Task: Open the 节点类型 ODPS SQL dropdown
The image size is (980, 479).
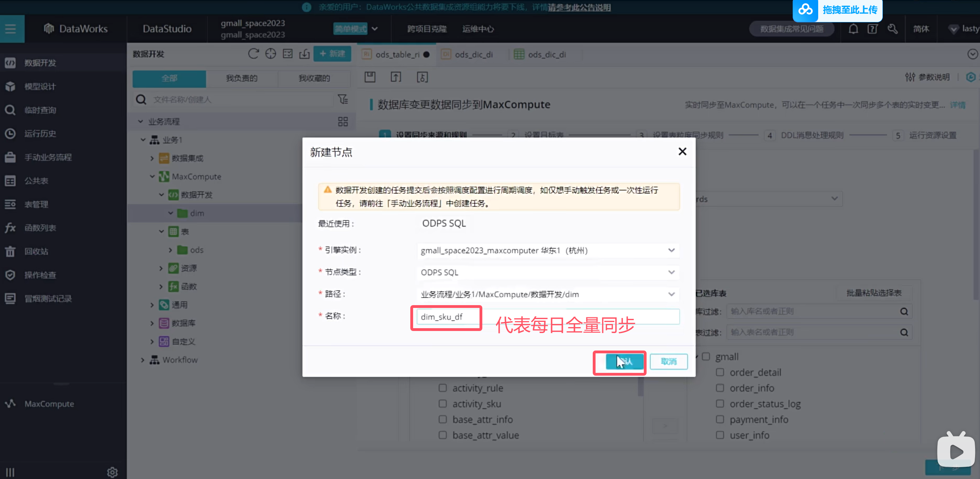Action: [x=548, y=272]
